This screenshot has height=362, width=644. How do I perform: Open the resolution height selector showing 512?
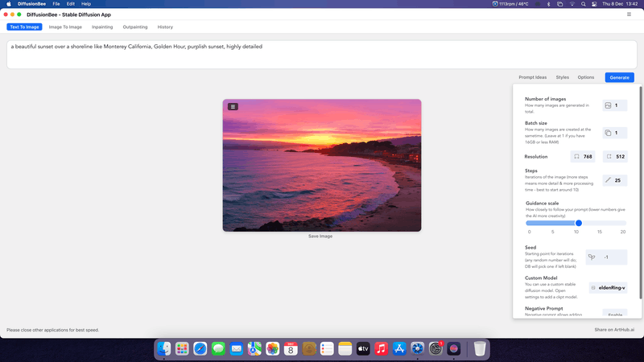click(x=615, y=156)
